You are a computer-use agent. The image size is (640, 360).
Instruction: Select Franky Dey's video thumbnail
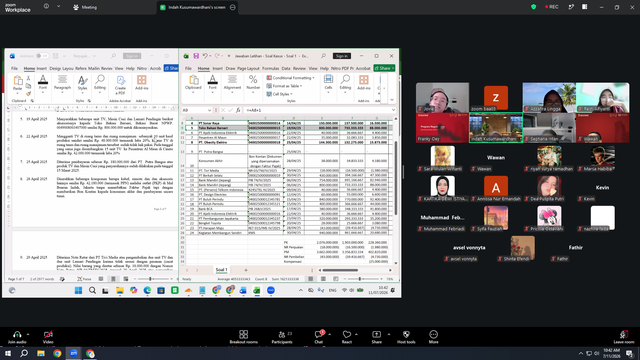[442, 128]
